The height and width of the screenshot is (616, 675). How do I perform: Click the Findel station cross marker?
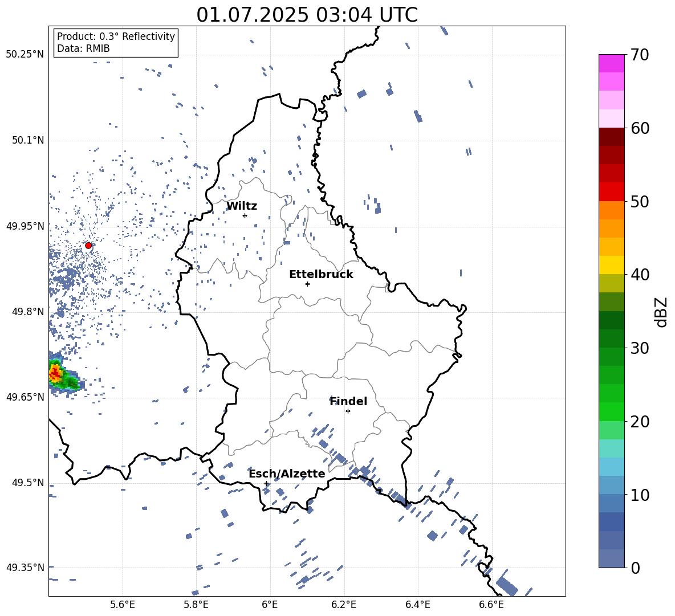click(x=348, y=411)
